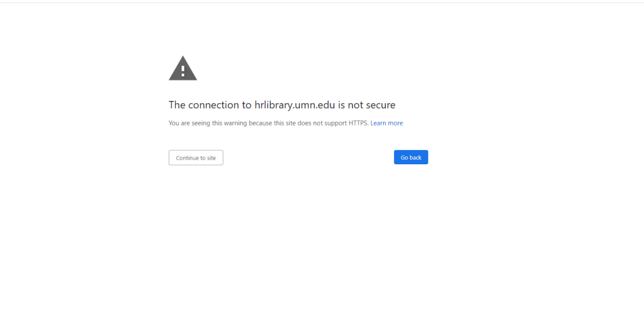Click the hrlibrary.umn.edu domain in the heading
This screenshot has width=644, height=326.
coord(295,105)
